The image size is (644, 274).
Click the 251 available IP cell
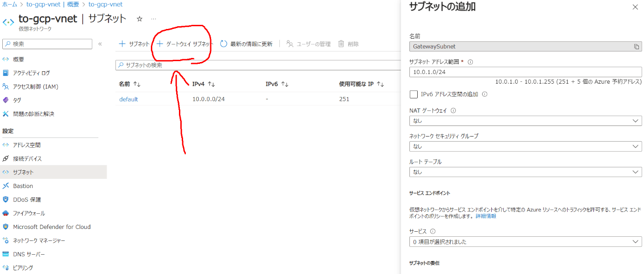point(344,99)
